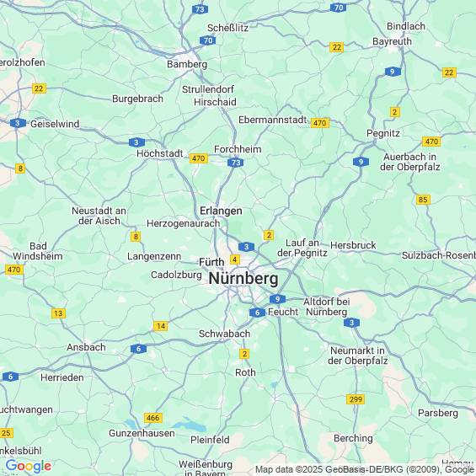Click the yellow 299 road marker
Screen dimensions: 476x476
[x=356, y=399]
